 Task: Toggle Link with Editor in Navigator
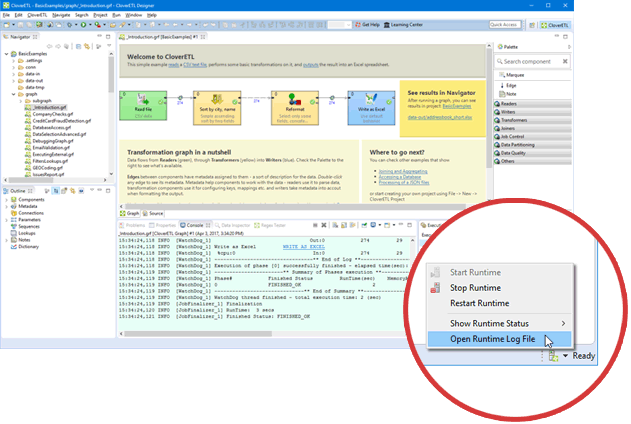click(x=87, y=47)
